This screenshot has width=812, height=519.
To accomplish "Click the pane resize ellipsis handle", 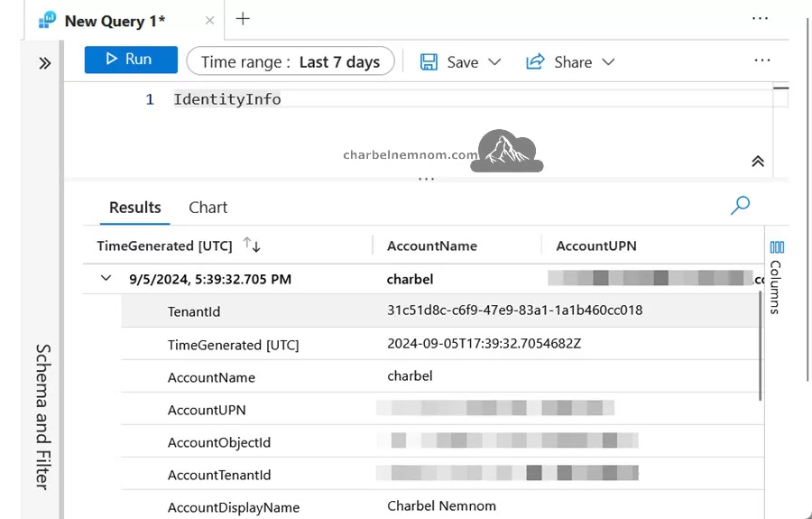I will pos(426,180).
